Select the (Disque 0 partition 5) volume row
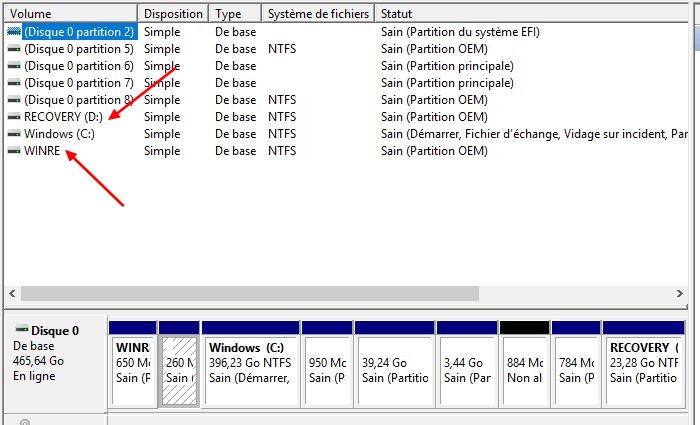 point(79,49)
